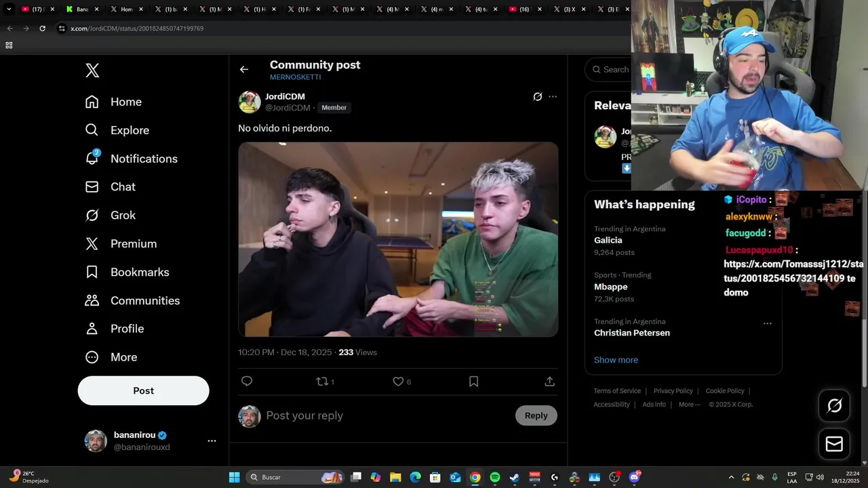Click Show more under What's happening
868x488 pixels.
tap(616, 360)
